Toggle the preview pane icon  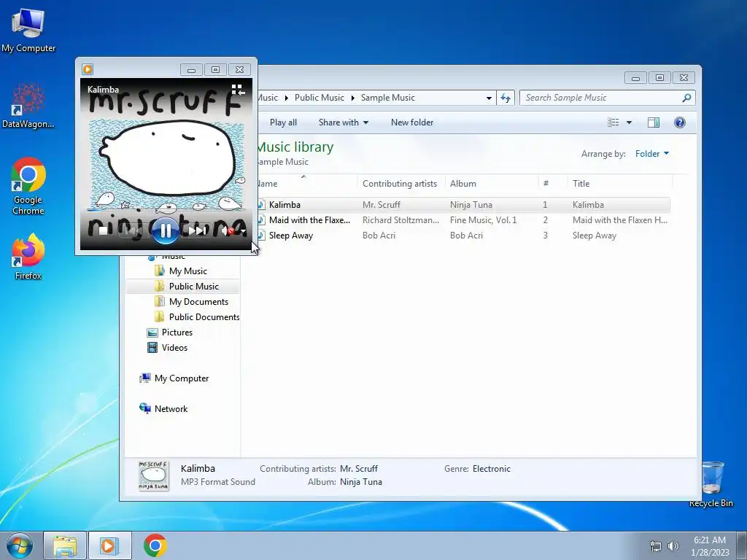654,122
